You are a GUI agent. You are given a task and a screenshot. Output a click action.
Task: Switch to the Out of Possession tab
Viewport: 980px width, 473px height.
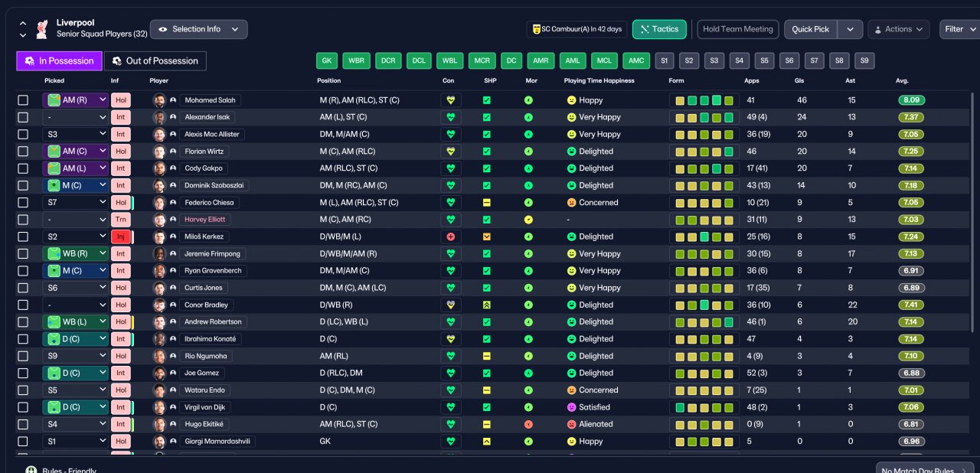click(155, 61)
